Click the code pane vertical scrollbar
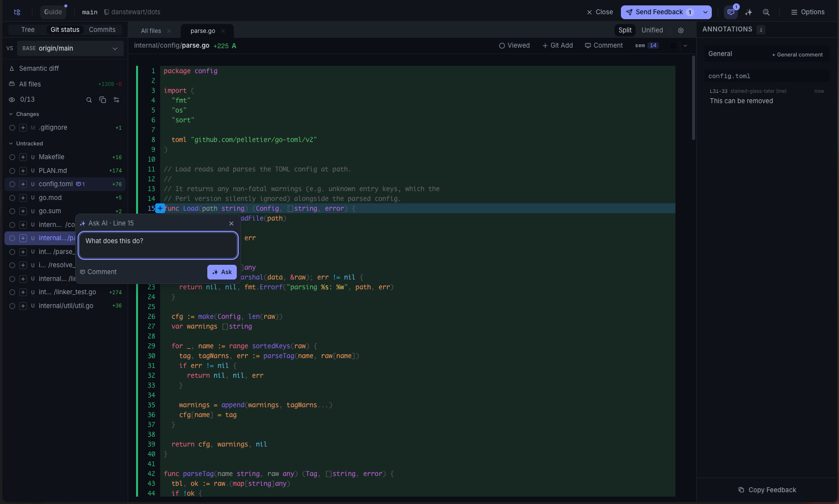839x504 pixels. [694, 98]
